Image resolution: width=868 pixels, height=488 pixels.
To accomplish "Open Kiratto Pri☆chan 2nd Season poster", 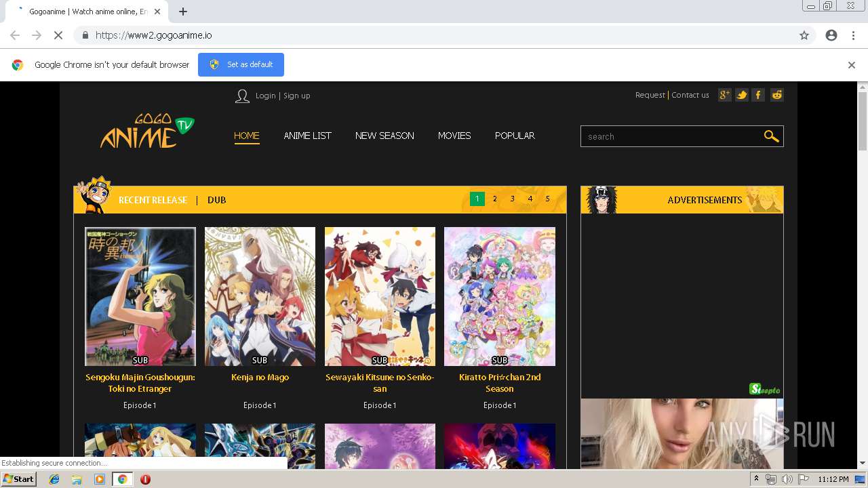I will (500, 296).
